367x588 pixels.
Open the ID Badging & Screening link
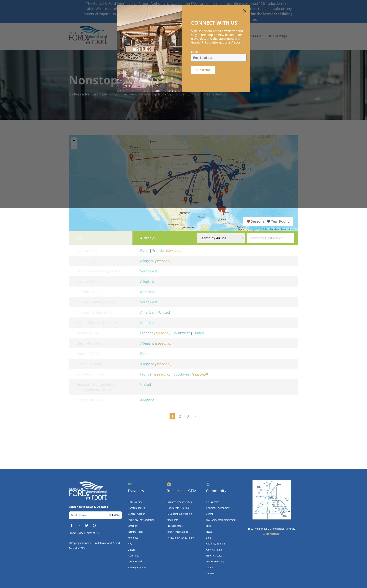coord(179,514)
